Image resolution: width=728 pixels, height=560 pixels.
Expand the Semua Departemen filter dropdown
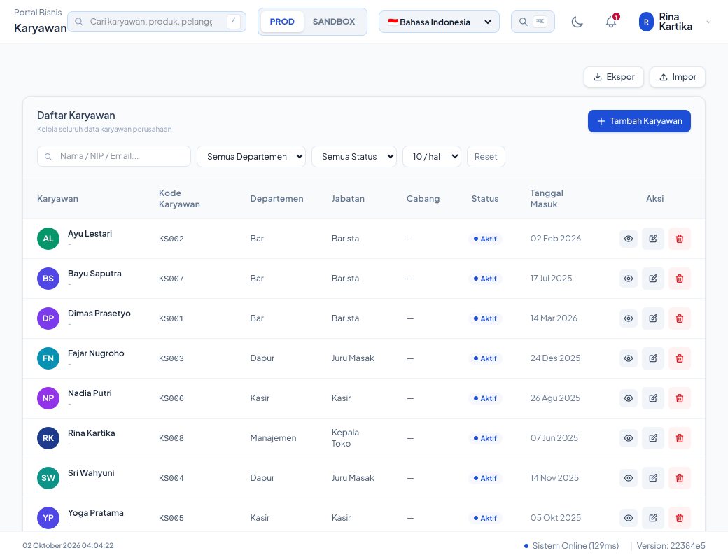[251, 157]
